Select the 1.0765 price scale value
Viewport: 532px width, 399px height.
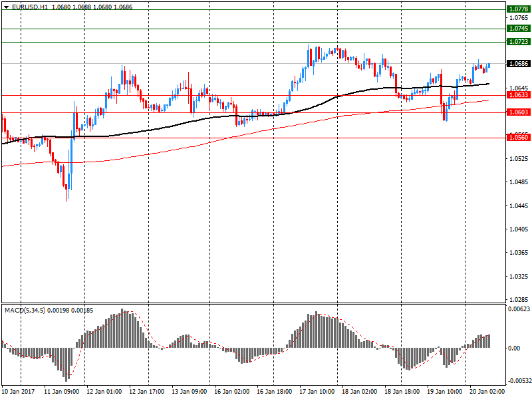click(x=519, y=18)
